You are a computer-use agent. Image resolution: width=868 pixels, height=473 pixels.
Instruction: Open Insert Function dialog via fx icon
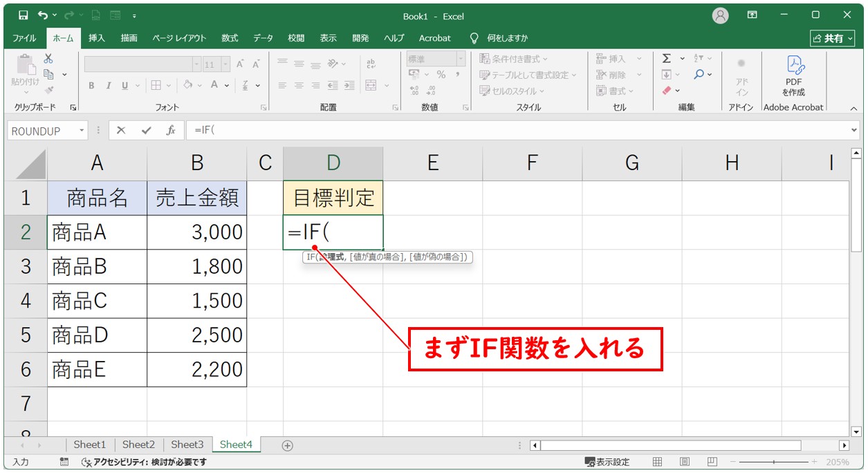(x=171, y=131)
